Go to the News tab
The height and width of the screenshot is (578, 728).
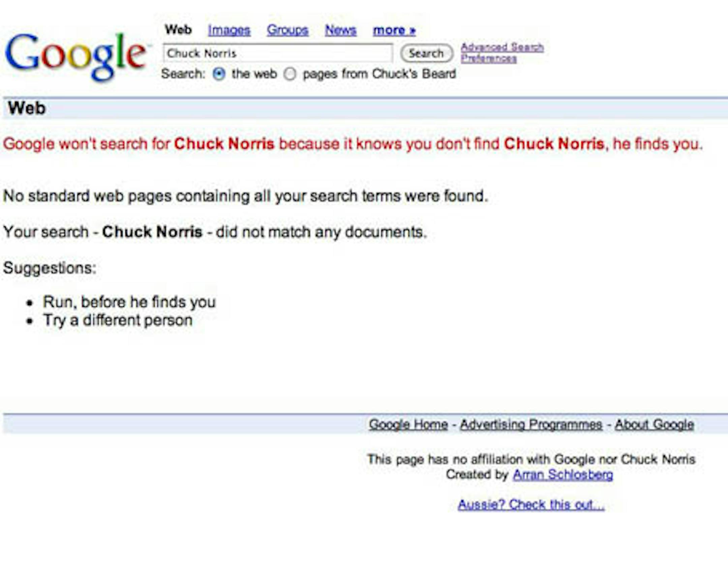click(340, 30)
